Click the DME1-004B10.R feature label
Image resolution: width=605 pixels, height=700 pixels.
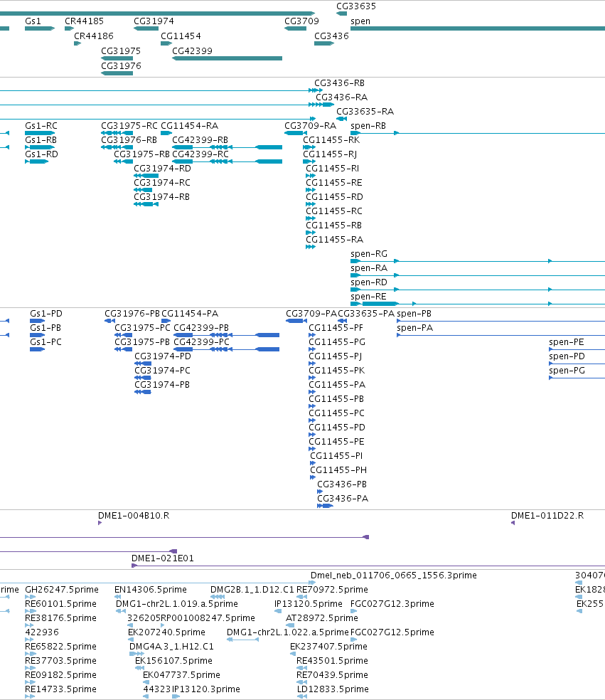134,516
